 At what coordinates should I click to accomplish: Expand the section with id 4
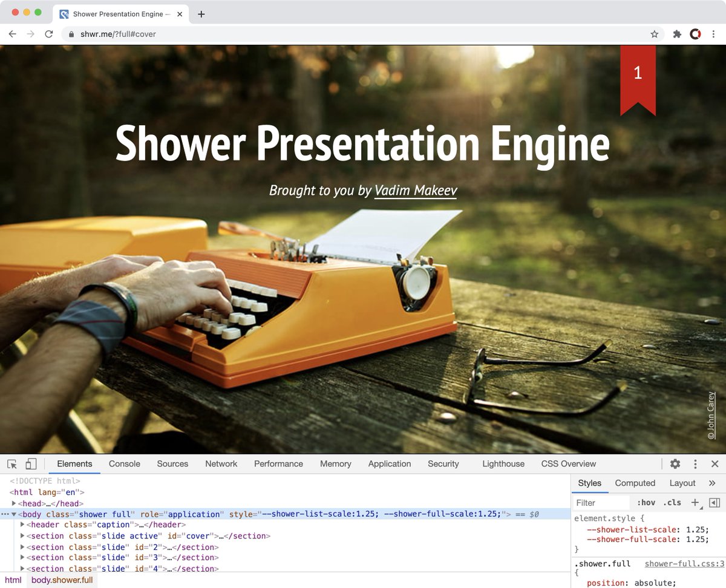[x=23, y=568]
